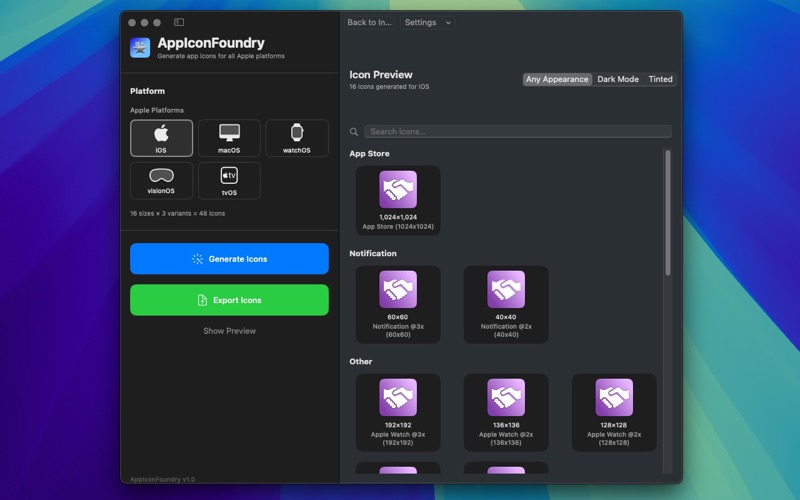
Task: Select the 60x60 Notification @3x icon
Action: coord(398,305)
